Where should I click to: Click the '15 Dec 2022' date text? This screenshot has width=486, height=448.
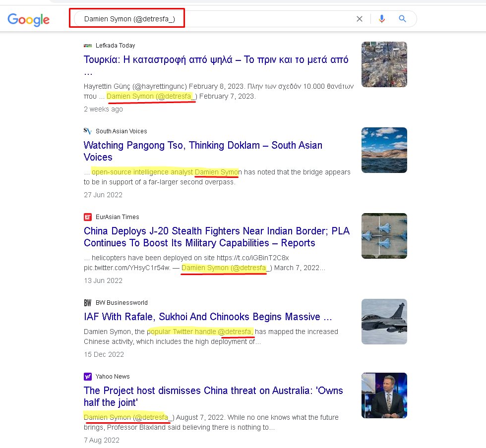[104, 354]
